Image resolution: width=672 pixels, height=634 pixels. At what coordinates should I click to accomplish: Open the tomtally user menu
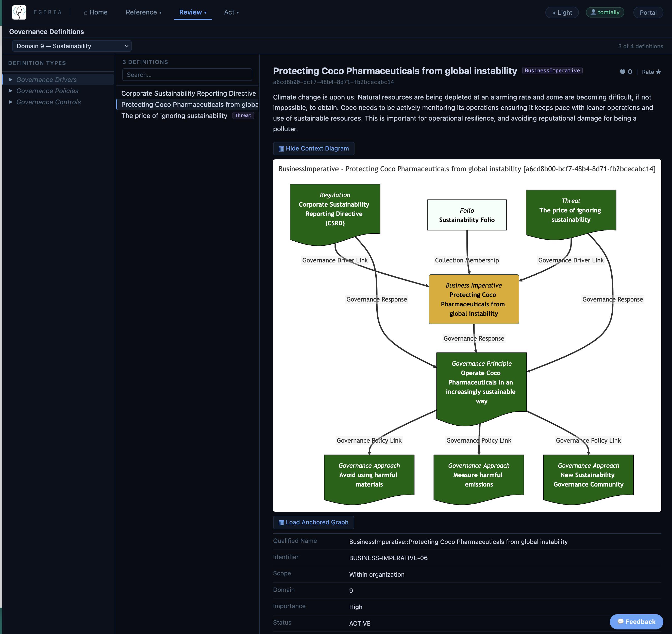click(605, 12)
